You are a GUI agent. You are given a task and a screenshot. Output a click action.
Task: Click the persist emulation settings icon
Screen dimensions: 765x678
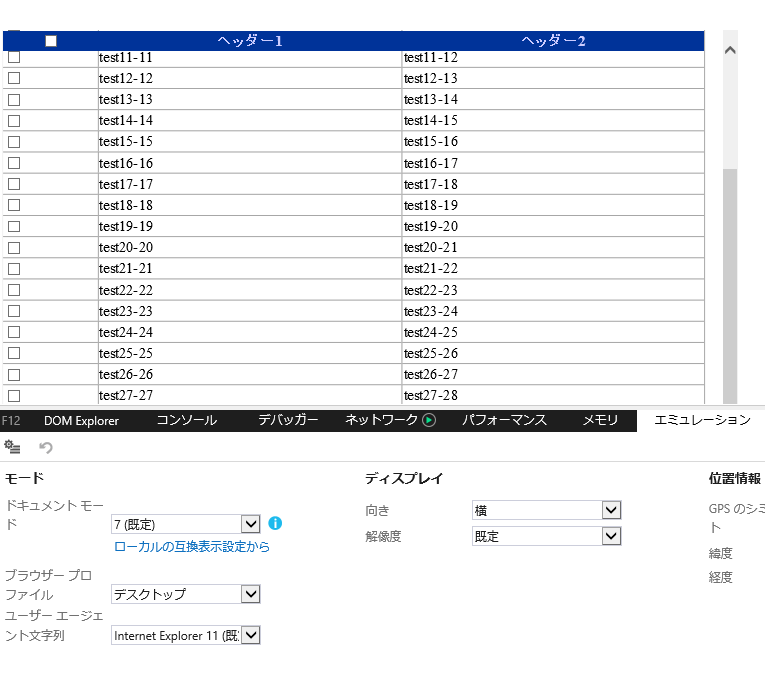[12, 447]
